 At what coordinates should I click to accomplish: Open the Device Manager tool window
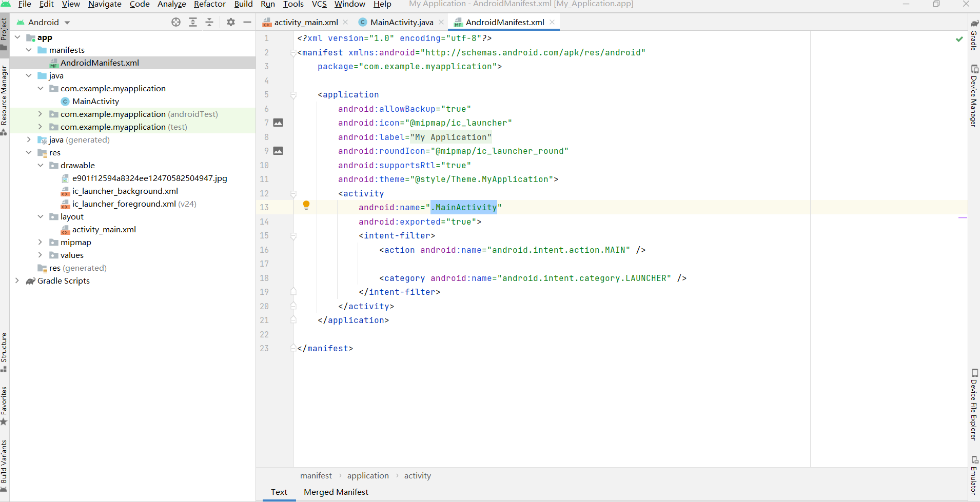[974, 96]
